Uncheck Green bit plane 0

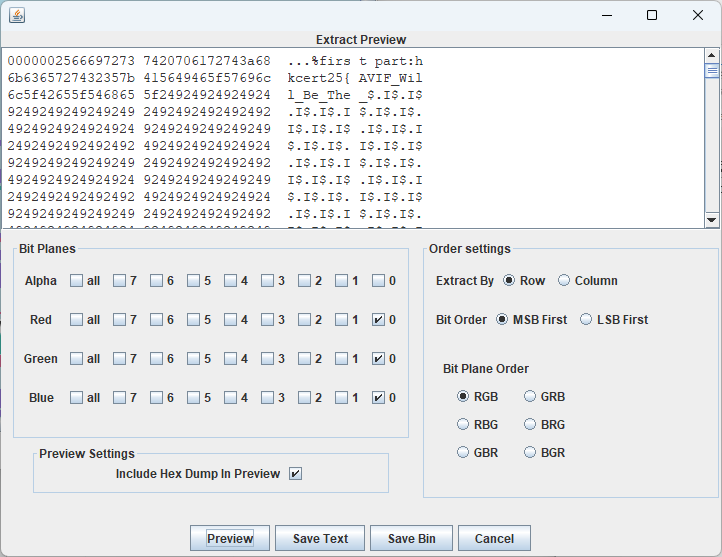tap(378, 359)
